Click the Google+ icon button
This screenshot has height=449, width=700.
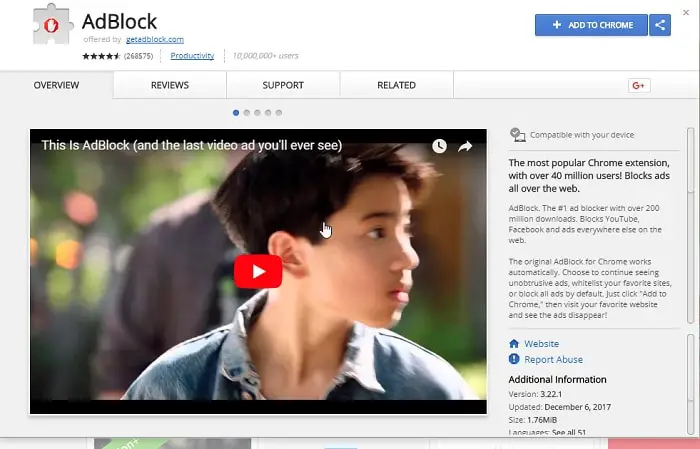point(639,85)
